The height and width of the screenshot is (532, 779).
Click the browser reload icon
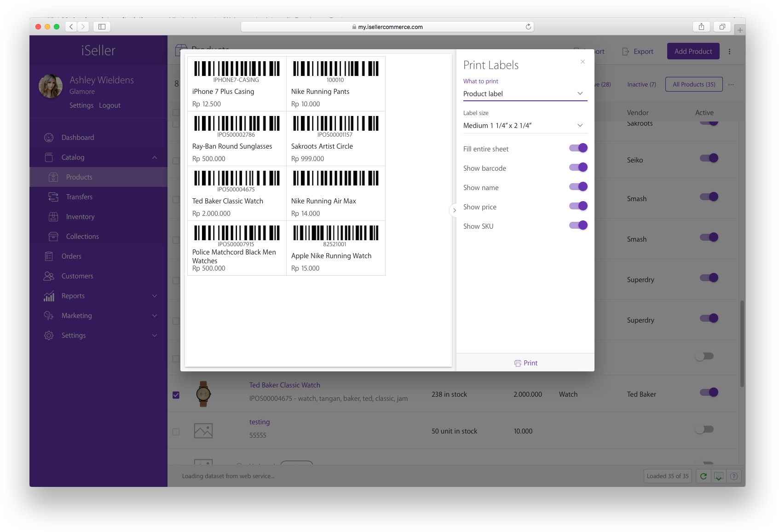tap(528, 27)
